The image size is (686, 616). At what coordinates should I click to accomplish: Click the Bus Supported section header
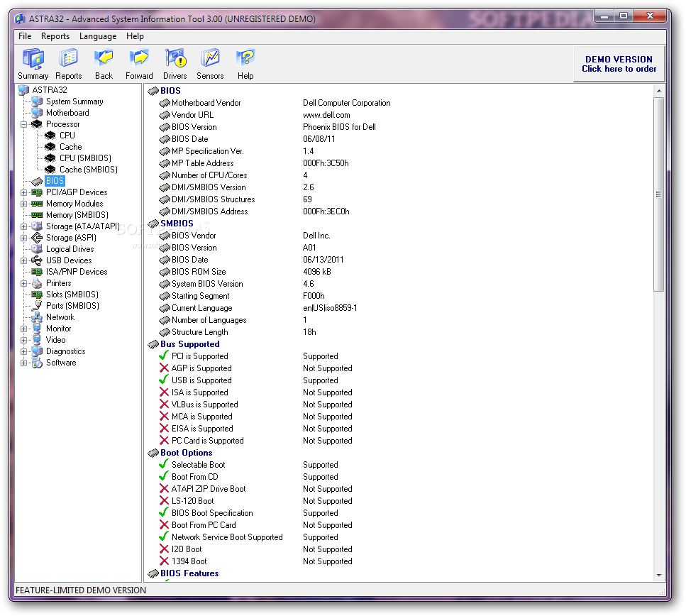190,344
